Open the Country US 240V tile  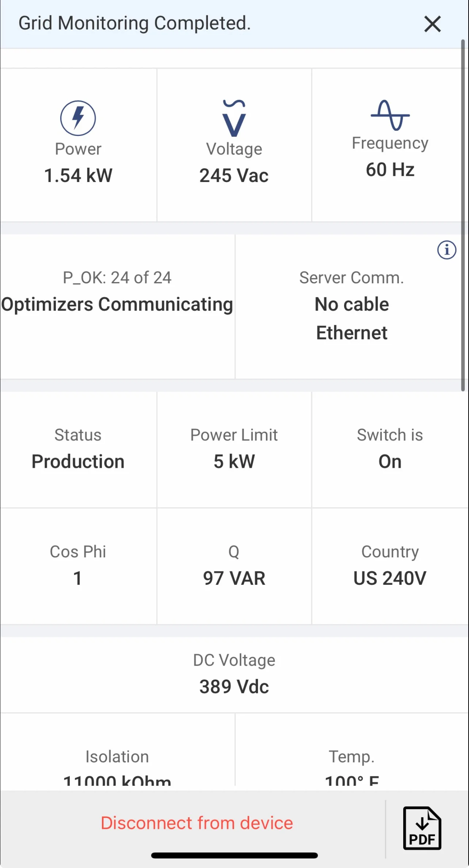(x=390, y=566)
